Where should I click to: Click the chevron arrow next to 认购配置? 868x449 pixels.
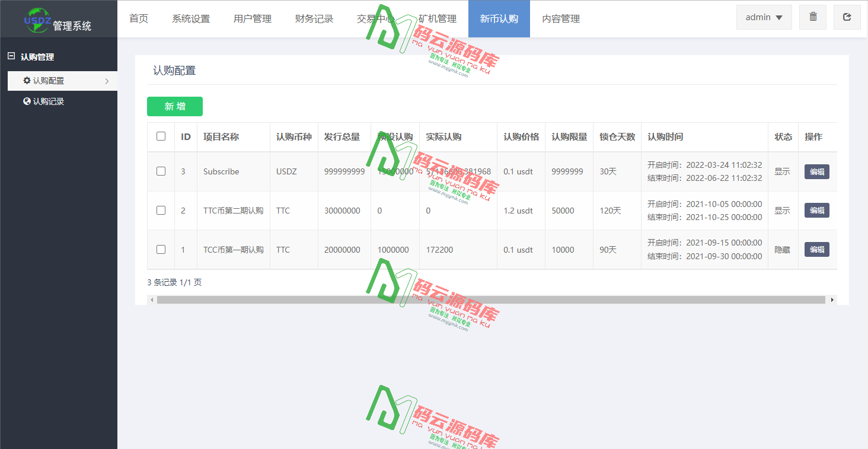[107, 81]
